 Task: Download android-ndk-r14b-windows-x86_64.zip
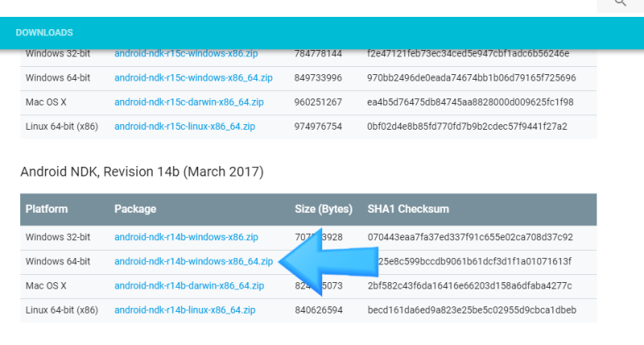[x=193, y=261]
